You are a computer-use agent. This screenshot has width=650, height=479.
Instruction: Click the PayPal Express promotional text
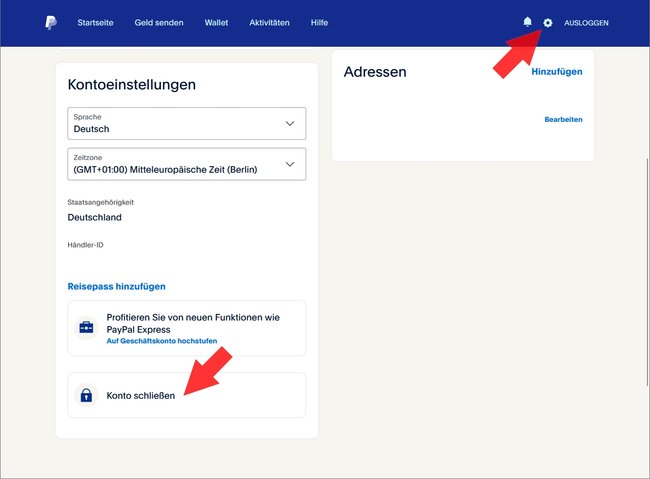point(193,323)
